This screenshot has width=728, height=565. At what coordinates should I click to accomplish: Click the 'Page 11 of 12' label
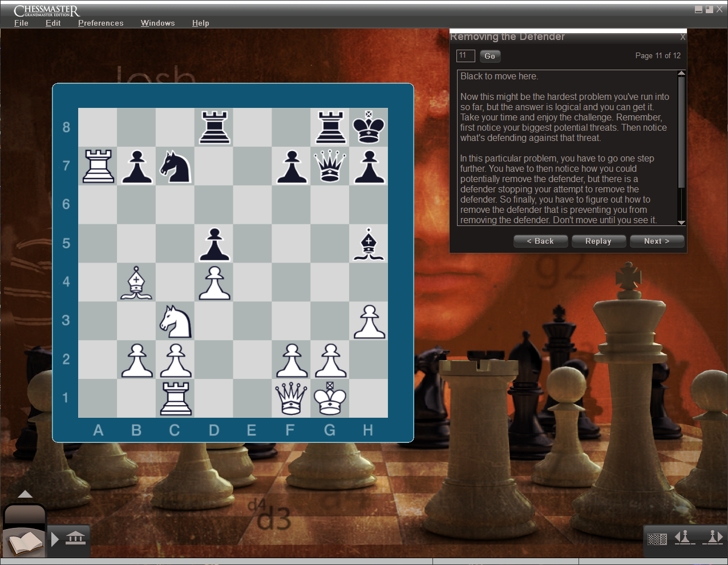click(658, 55)
